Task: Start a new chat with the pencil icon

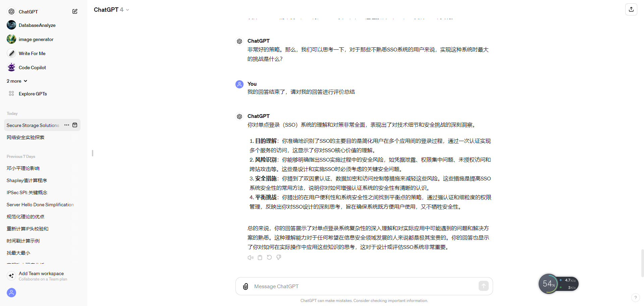Action: [75, 11]
